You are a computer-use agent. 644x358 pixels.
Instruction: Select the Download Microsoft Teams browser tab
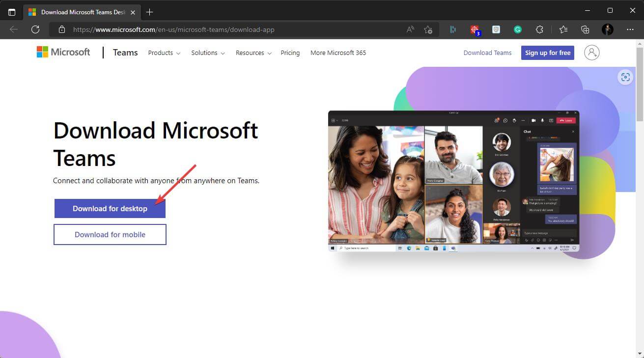click(83, 12)
